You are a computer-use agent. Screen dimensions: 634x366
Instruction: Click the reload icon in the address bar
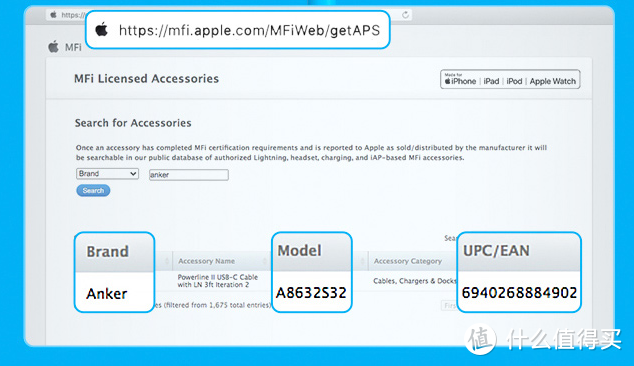tap(405, 15)
